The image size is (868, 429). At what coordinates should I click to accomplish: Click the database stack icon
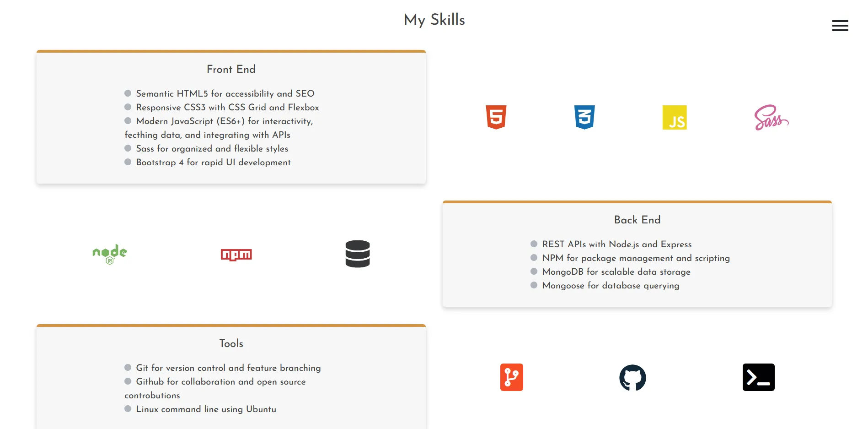[358, 254]
